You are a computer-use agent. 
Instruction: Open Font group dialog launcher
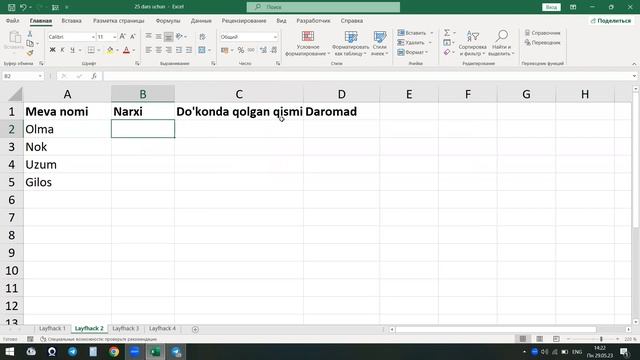(x=137, y=63)
